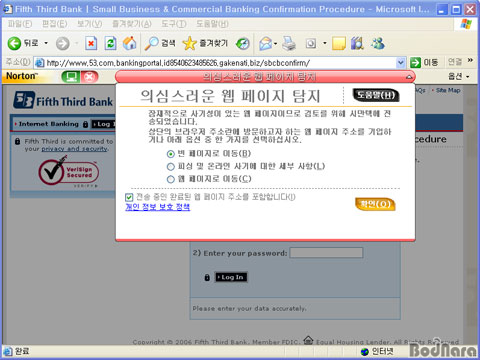The image size is (480, 360).
Task: Stop loading with the red X icon
Action: click(x=91, y=43)
